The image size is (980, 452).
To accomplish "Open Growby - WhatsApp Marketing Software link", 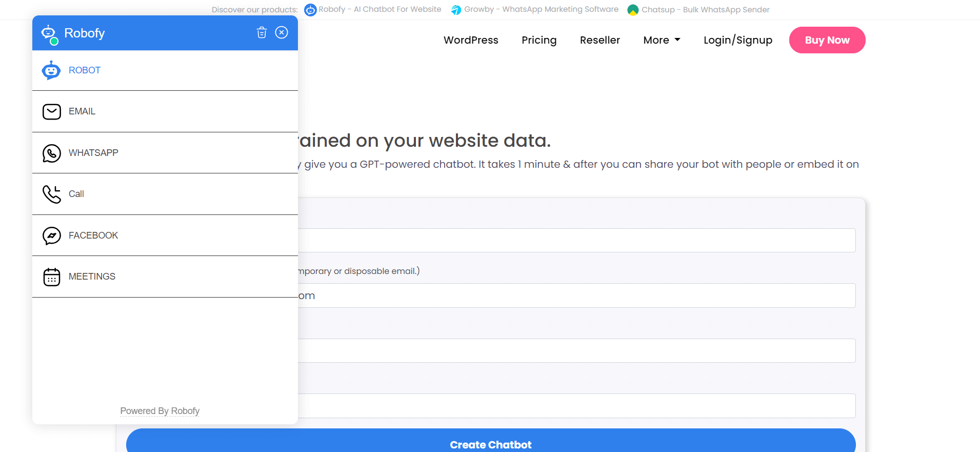I will coord(542,9).
